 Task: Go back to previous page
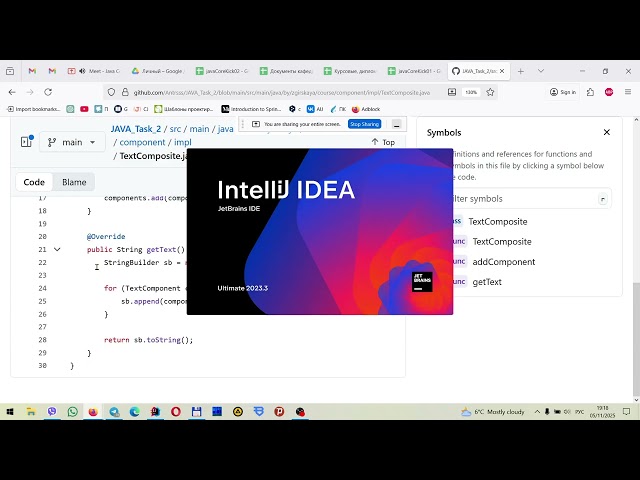(x=12, y=92)
